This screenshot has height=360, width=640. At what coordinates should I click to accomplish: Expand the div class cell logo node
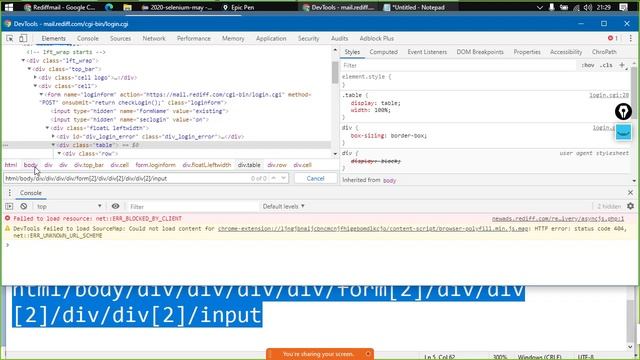pos(35,77)
